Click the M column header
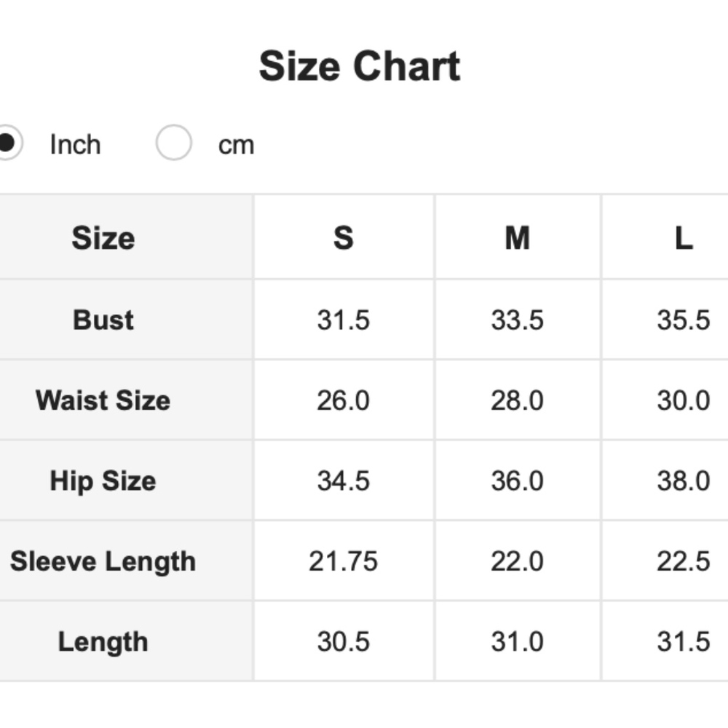Image resolution: width=728 pixels, height=728 pixels. (x=517, y=238)
